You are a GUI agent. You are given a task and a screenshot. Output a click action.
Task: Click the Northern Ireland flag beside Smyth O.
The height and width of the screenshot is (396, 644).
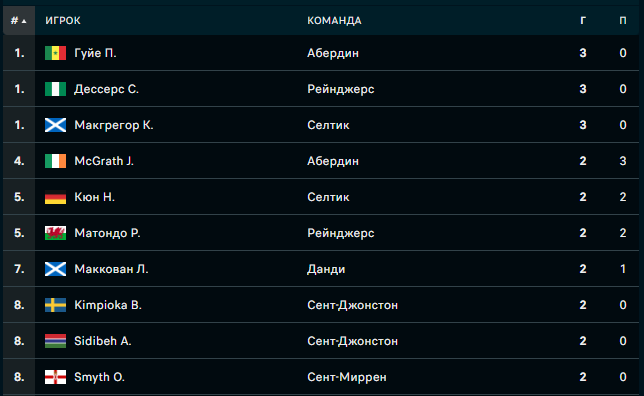55,377
